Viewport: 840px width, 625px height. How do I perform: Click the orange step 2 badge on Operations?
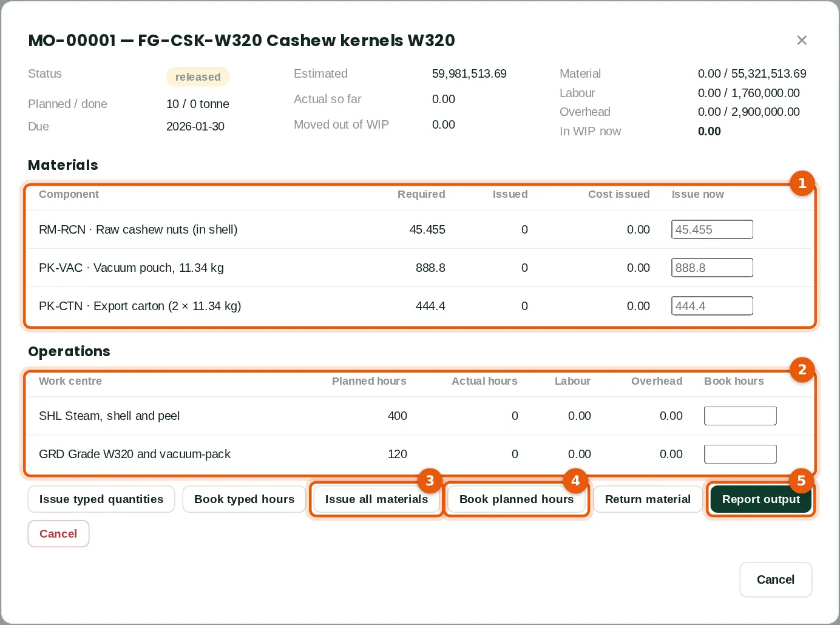click(x=802, y=370)
